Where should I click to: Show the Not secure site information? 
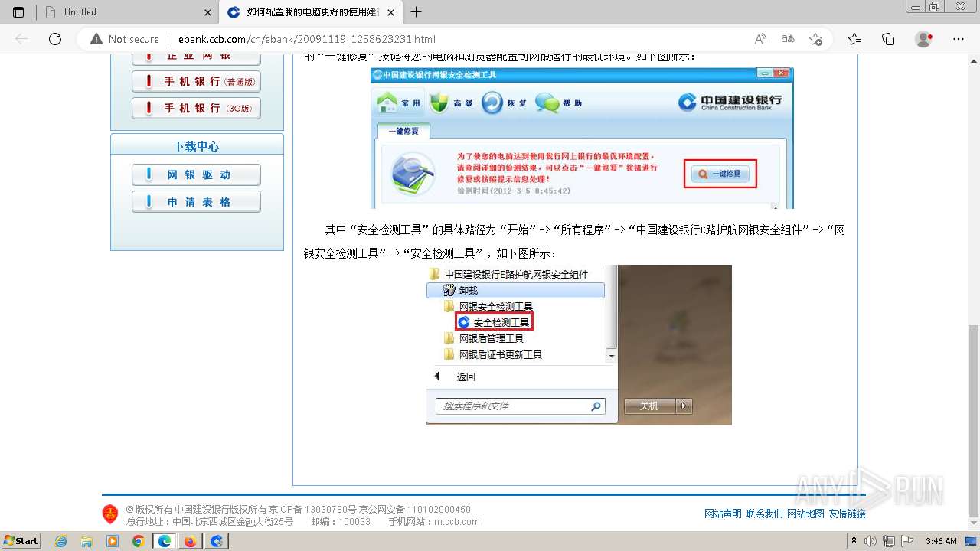[124, 39]
